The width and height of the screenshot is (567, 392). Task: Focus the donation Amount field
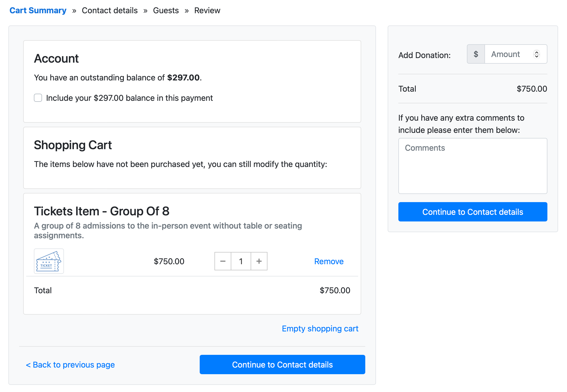coord(508,54)
